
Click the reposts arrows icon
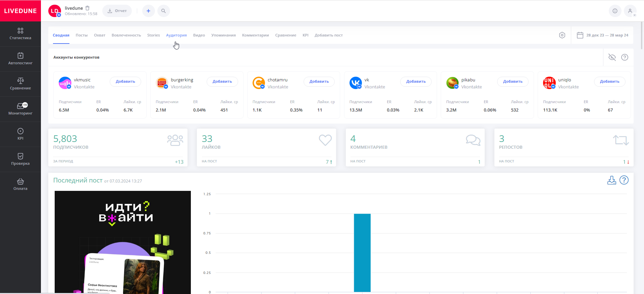pyautogui.click(x=621, y=140)
